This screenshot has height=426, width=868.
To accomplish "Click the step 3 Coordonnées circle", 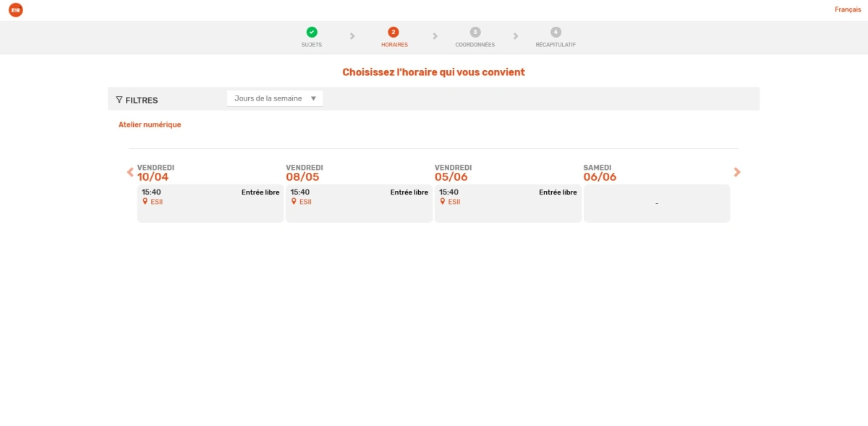I will tap(475, 32).
